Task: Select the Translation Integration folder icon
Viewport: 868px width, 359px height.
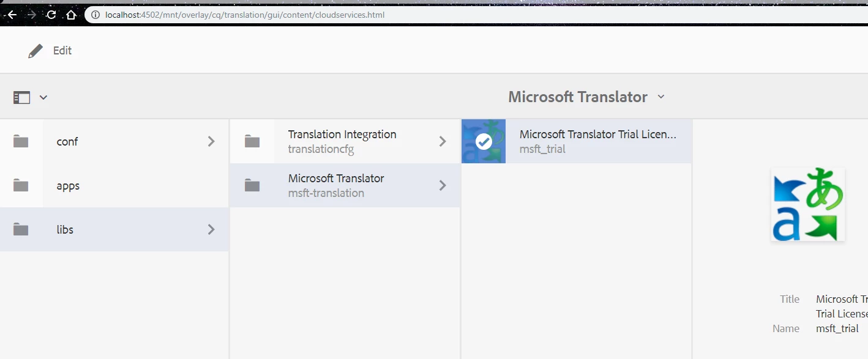Action: 252,141
